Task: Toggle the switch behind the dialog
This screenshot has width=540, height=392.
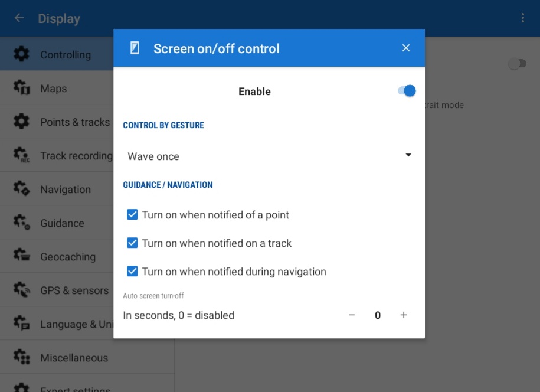Action: point(517,64)
